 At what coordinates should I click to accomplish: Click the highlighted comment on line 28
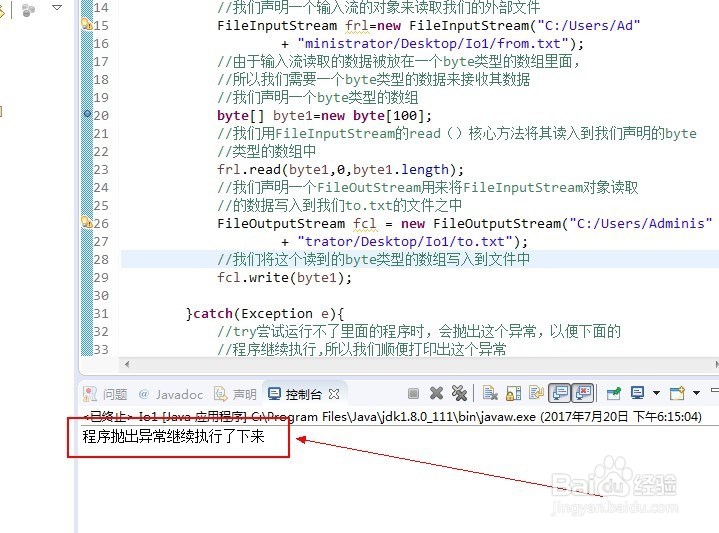374,260
